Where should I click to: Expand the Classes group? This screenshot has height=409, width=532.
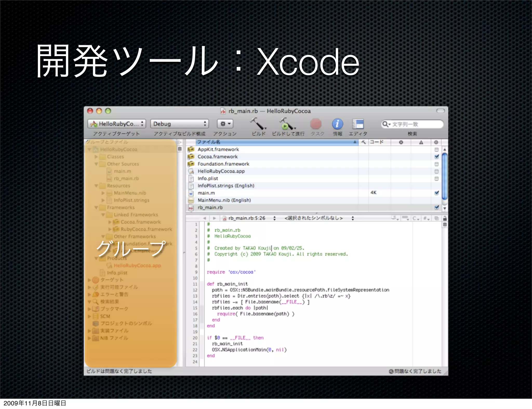coord(96,157)
